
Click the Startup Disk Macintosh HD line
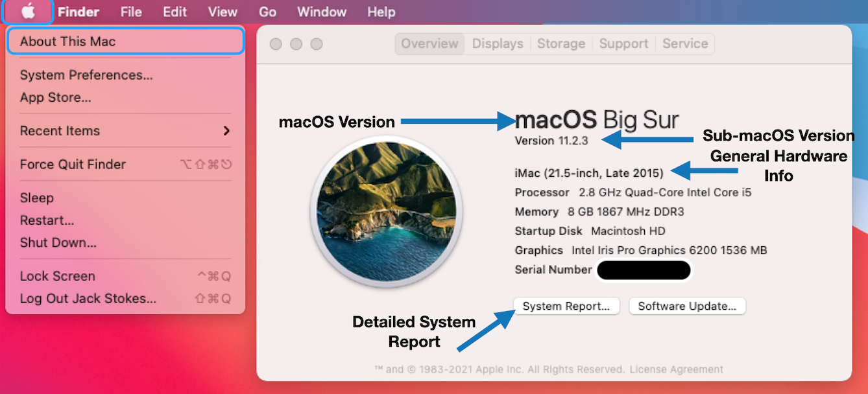[590, 231]
